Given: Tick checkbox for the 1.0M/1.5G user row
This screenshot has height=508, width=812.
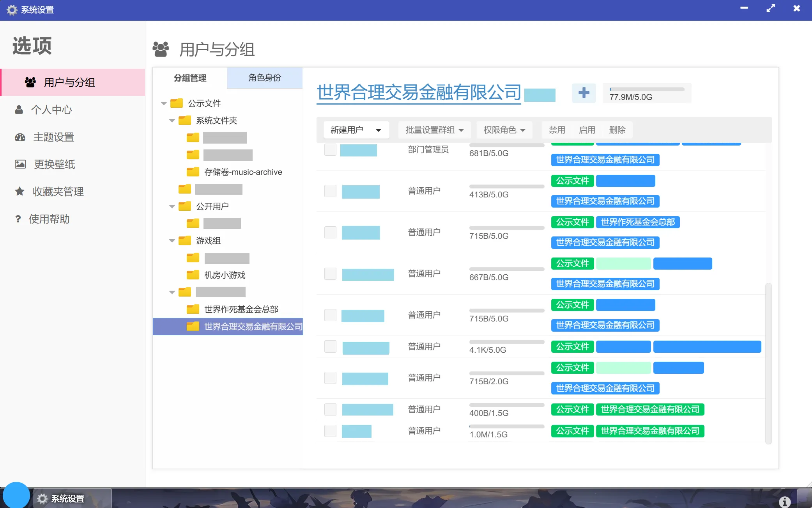Looking at the screenshot, I should point(330,431).
